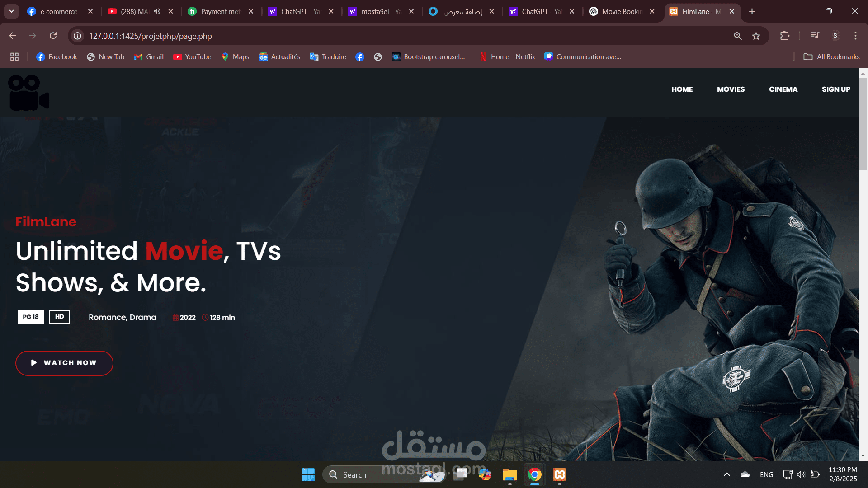Click the clock icon beside 128 min
The width and height of the screenshot is (868, 488).
[205, 318]
